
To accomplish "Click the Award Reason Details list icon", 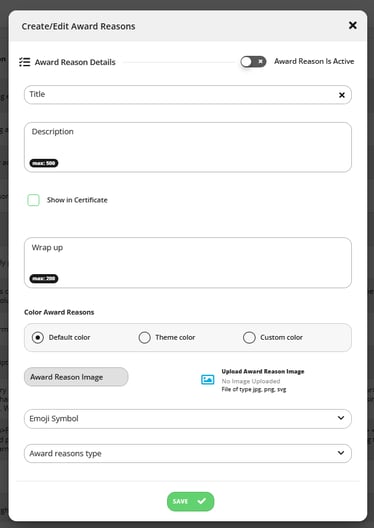I will 25,62.
